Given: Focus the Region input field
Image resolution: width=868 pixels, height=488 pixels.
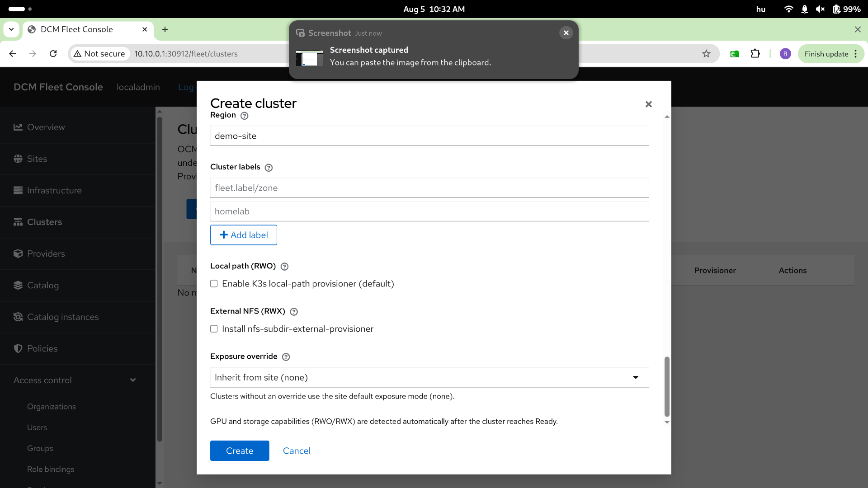Looking at the screenshot, I should click(x=429, y=136).
